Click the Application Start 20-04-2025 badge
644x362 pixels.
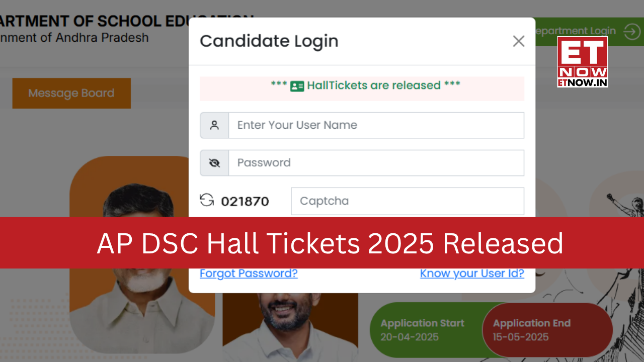click(x=423, y=330)
